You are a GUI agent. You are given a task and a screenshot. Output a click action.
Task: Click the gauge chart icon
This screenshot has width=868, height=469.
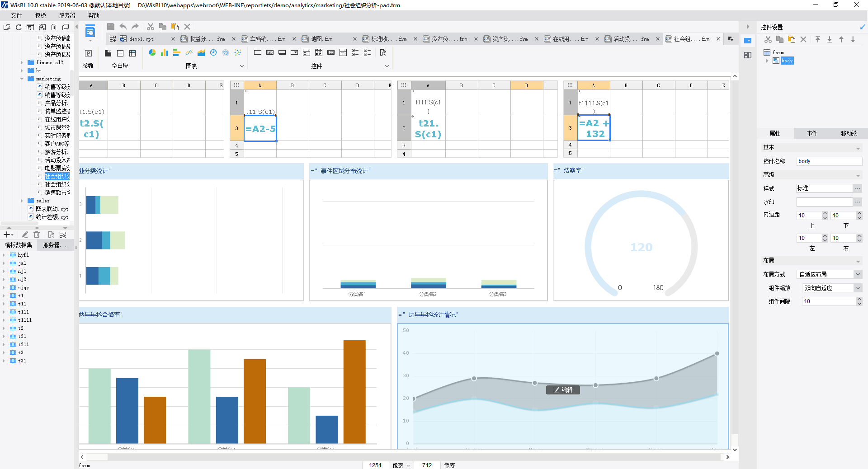tap(213, 53)
